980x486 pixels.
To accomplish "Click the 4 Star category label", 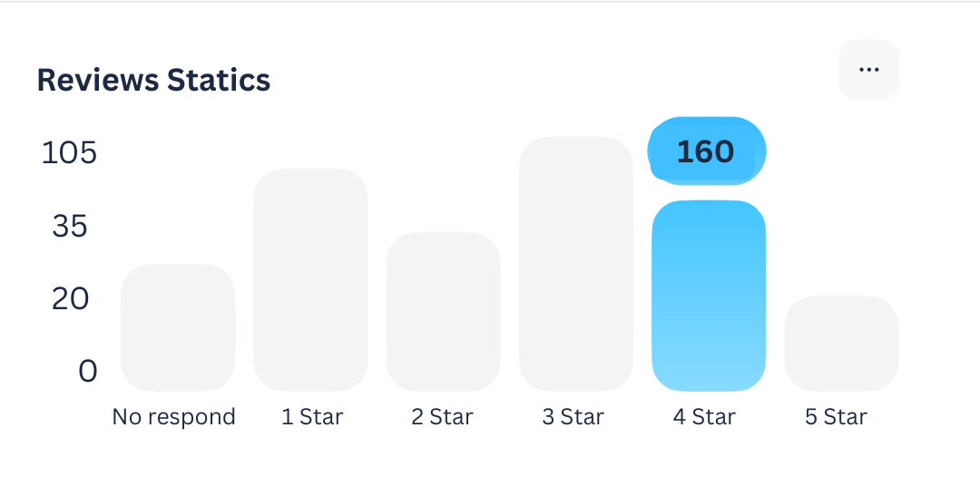I will pyautogui.click(x=704, y=417).
